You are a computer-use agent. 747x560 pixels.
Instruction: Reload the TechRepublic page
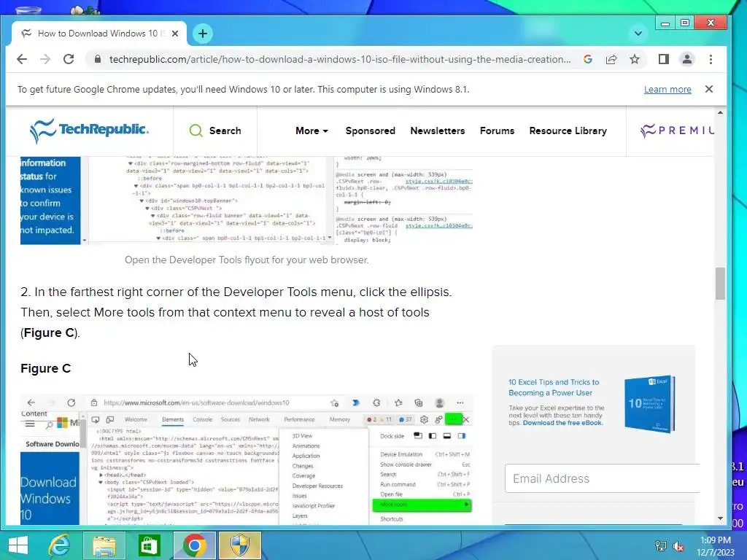click(69, 59)
